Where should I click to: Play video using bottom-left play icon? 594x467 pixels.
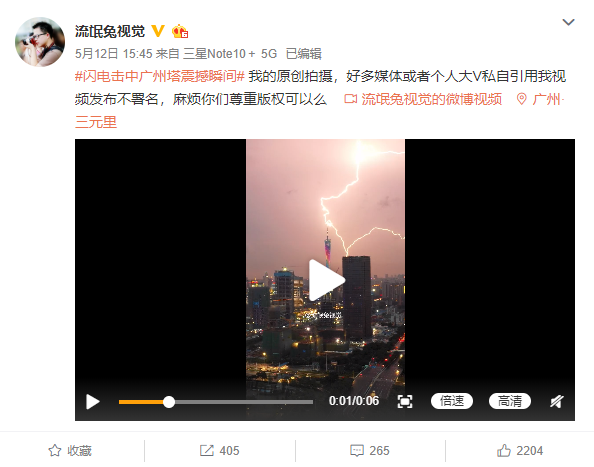[93, 401]
